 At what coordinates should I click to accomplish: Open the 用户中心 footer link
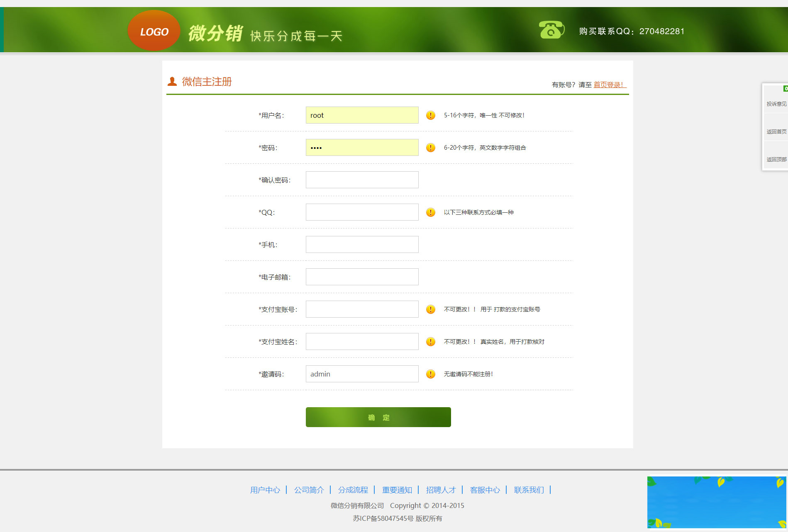point(265,490)
